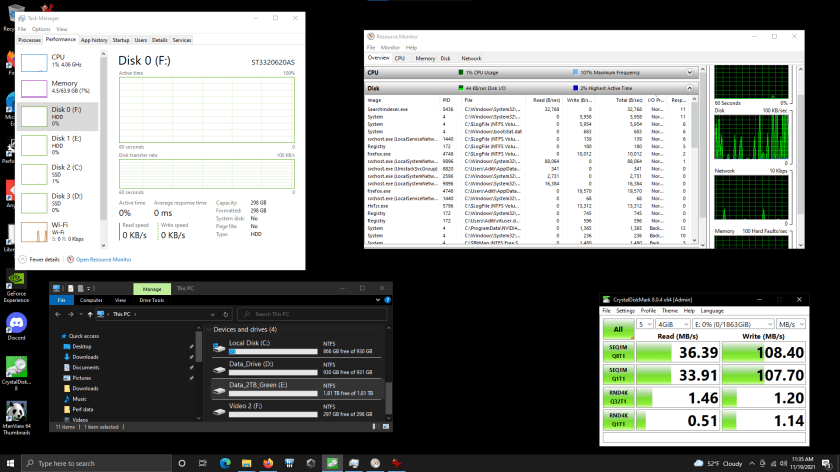Switch to the App history tab
The height and width of the screenshot is (472, 840).
coord(94,40)
